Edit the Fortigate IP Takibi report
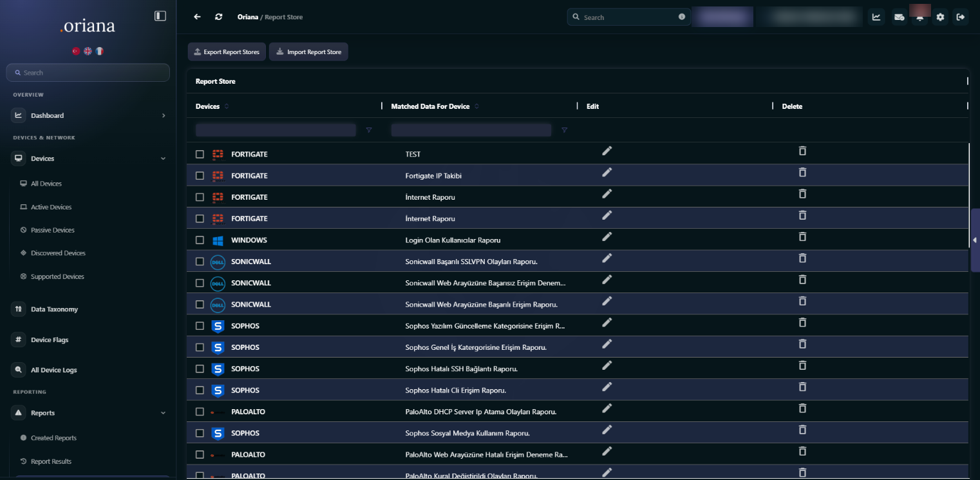Image resolution: width=980 pixels, height=480 pixels. pyautogui.click(x=607, y=172)
